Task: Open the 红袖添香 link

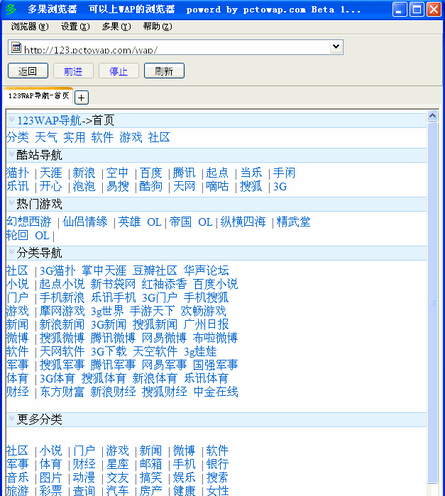Action: pos(164,284)
